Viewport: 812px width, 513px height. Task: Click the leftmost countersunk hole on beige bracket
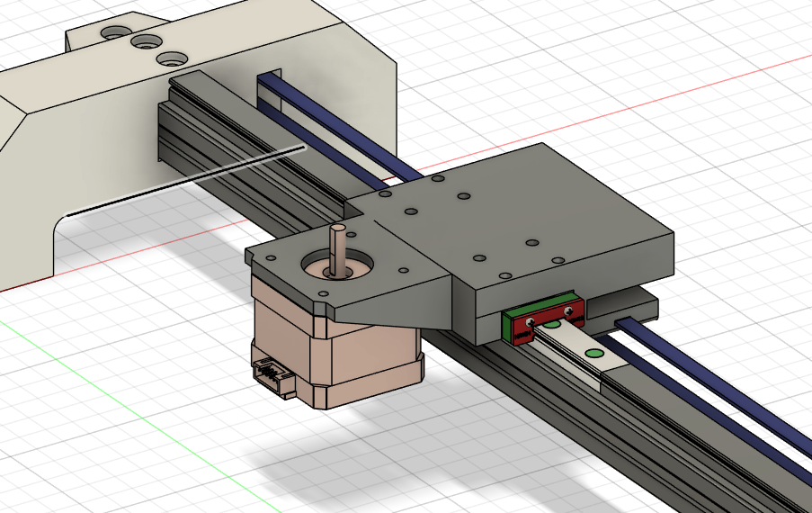click(x=114, y=31)
